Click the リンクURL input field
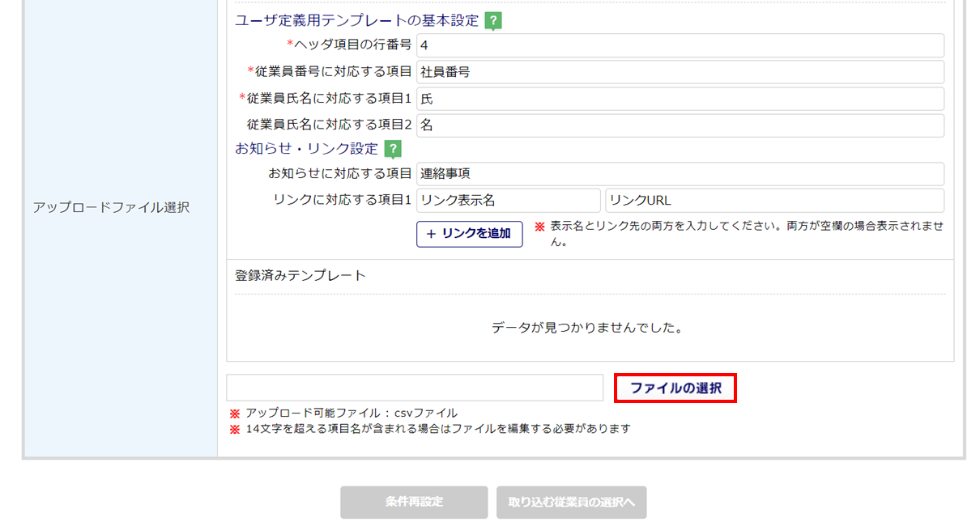 pos(775,201)
